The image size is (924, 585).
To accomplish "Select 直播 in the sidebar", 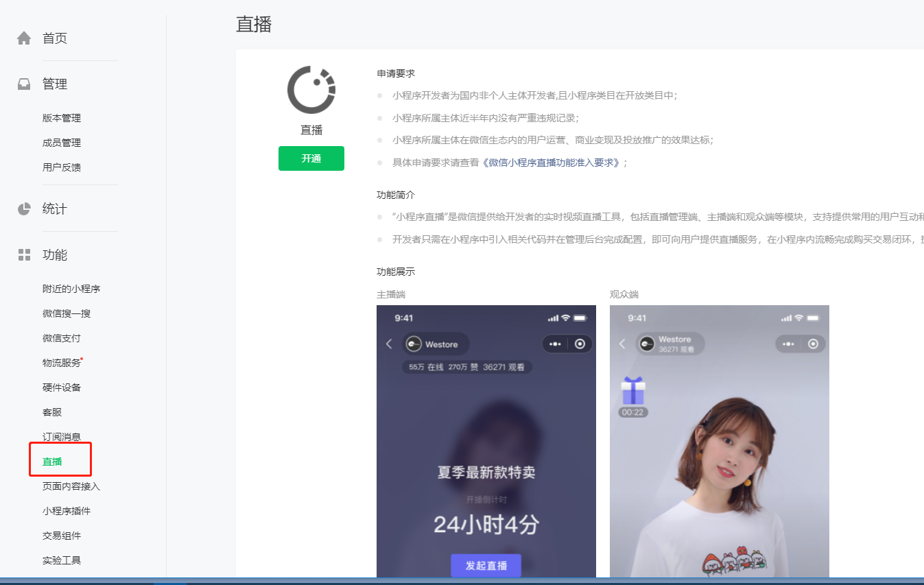I will [52, 462].
